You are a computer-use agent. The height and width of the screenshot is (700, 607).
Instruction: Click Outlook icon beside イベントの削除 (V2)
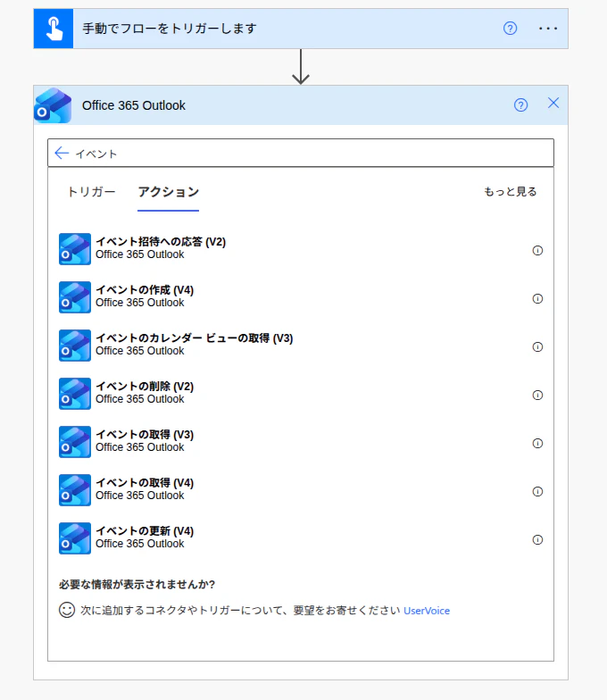[75, 393]
